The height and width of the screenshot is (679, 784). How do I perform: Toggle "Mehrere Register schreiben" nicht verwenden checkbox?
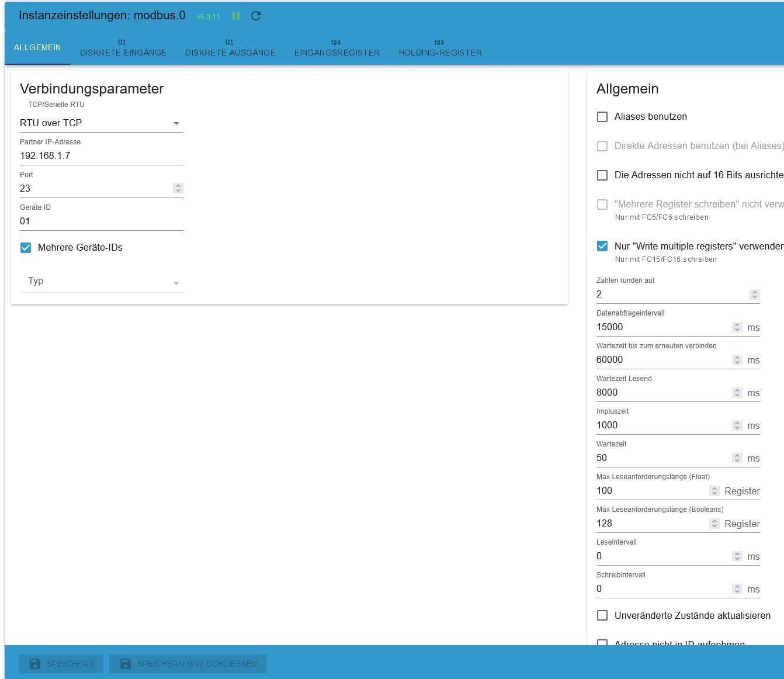[602, 205]
